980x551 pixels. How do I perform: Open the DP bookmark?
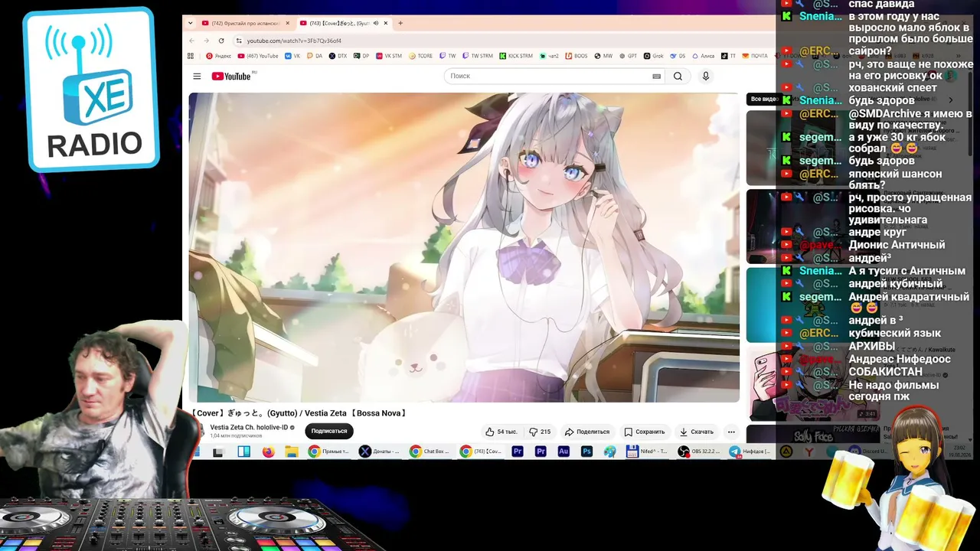pyautogui.click(x=361, y=56)
